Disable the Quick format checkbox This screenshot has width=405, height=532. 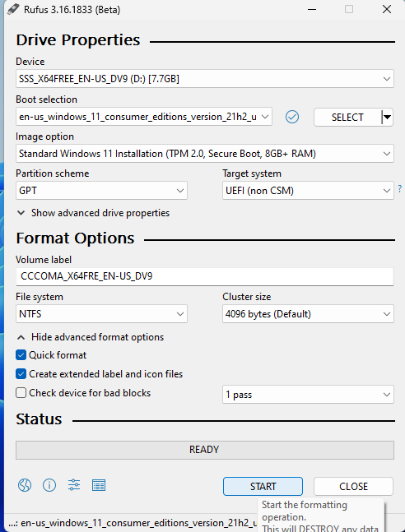(x=21, y=355)
